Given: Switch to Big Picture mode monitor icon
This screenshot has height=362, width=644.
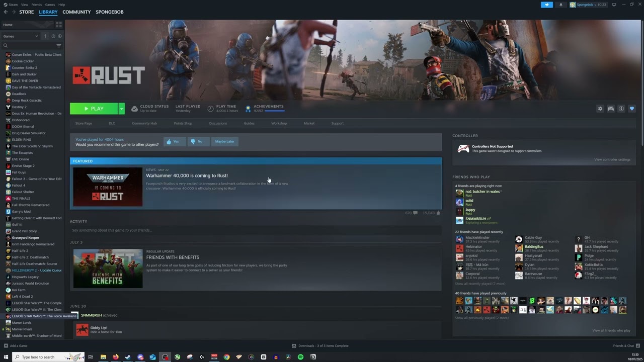Looking at the screenshot, I should [x=614, y=5].
